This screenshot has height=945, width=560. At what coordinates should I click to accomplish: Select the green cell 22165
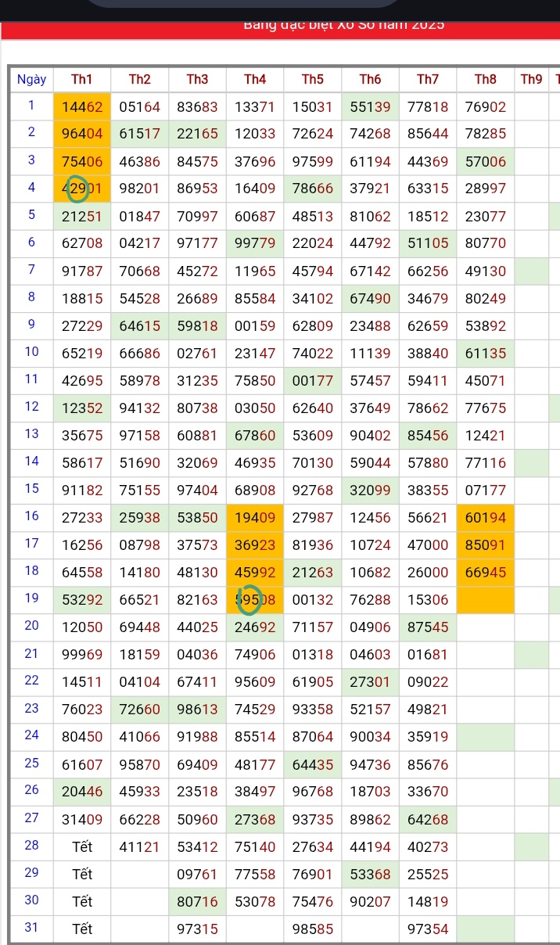[197, 134]
